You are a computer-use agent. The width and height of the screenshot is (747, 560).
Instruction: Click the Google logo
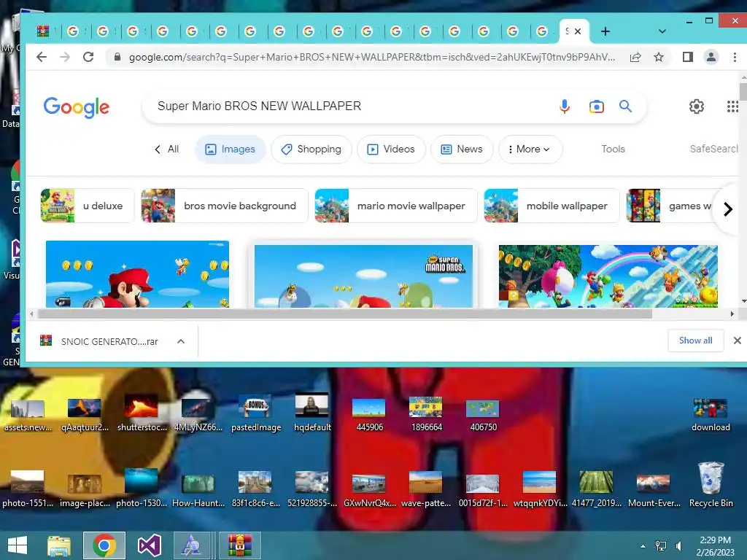(x=76, y=107)
